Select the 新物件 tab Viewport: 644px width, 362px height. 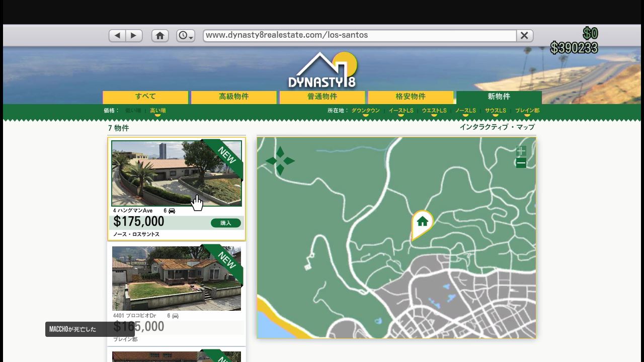pyautogui.click(x=499, y=97)
